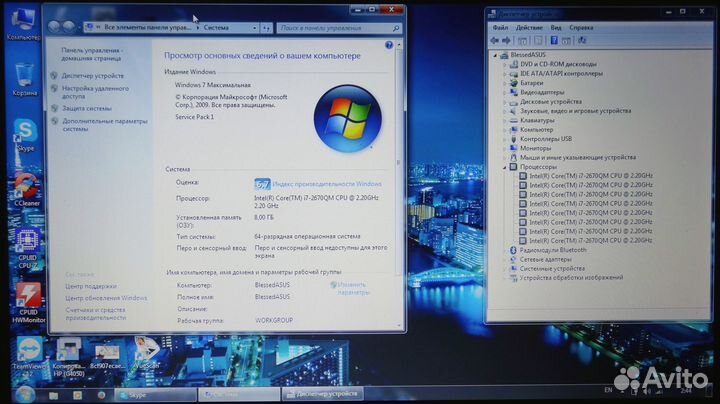Click Scan for hardware changes icon in Device Manager
Image resolution: width=720 pixels, height=404 pixels.
click(582, 40)
